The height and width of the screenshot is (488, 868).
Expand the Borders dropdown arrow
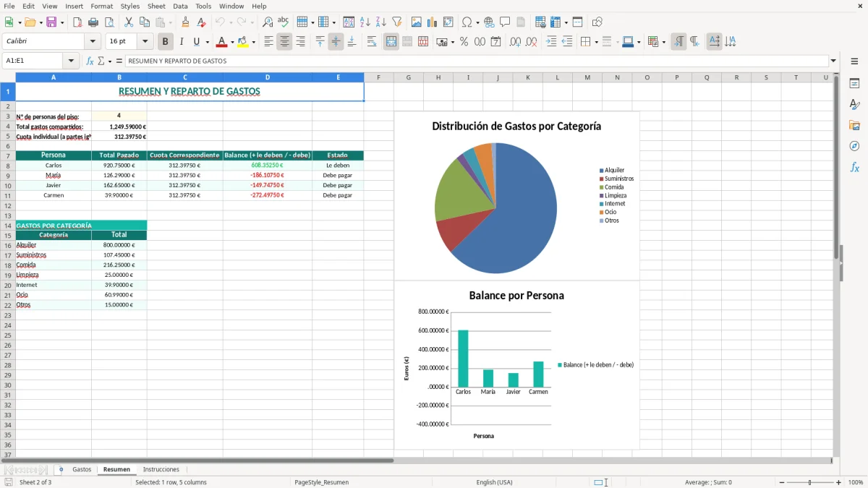click(596, 42)
